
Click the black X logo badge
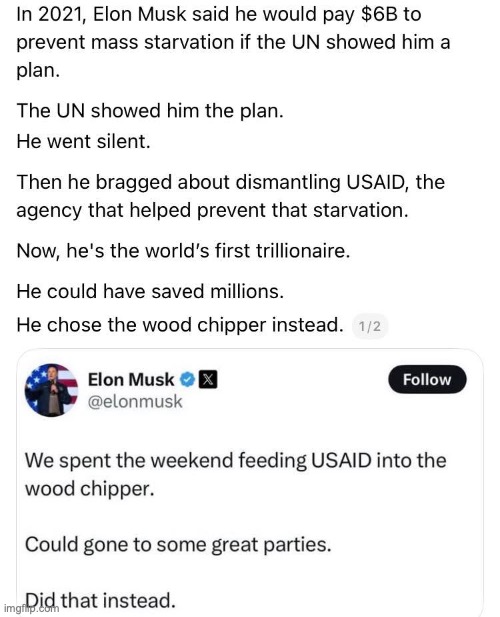point(208,380)
